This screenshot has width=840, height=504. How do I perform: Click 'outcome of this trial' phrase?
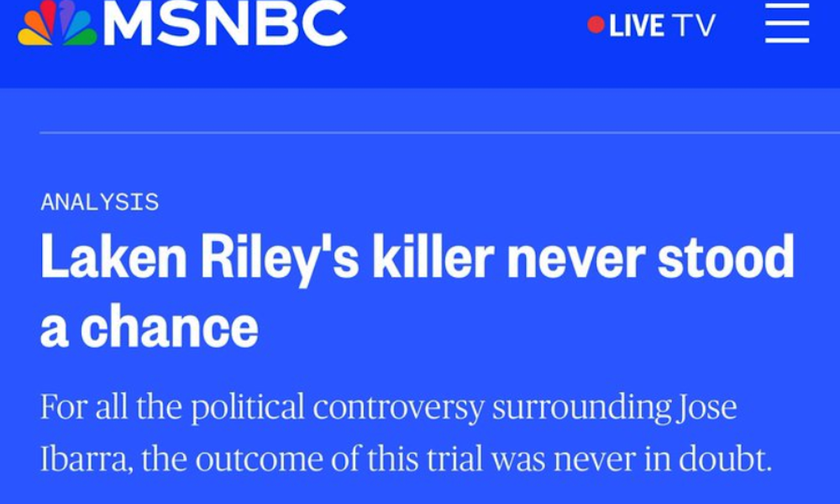[x=339, y=459]
